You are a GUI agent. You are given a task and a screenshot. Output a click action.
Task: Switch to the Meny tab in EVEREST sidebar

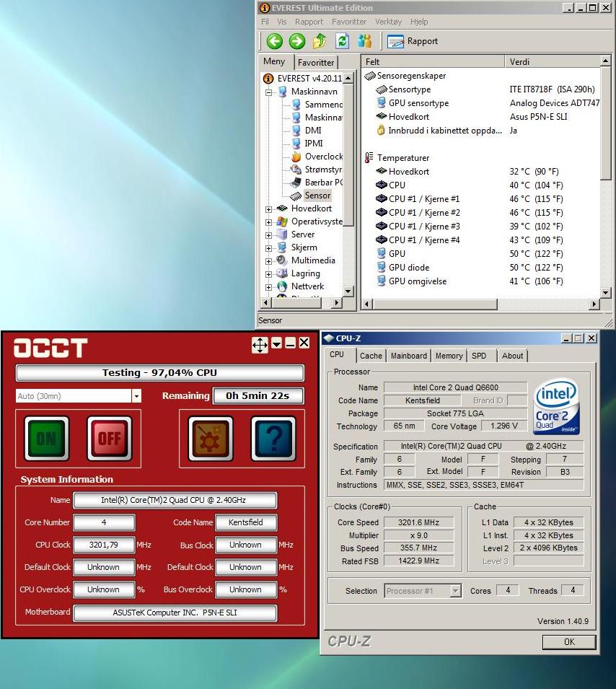coord(274,61)
